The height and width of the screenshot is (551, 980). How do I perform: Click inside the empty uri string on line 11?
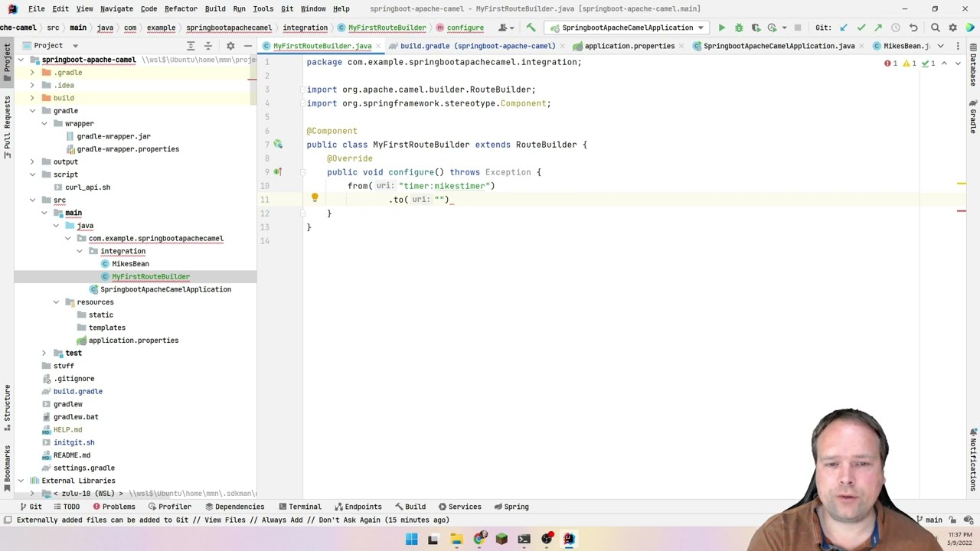pyautogui.click(x=440, y=200)
